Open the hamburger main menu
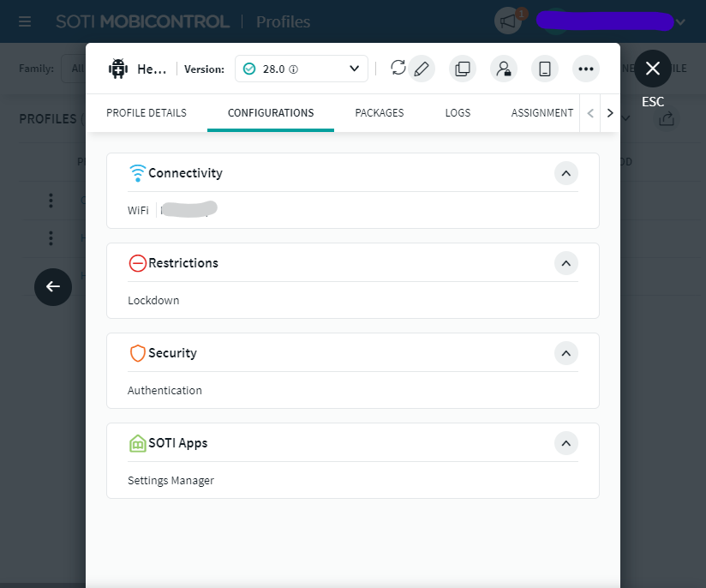This screenshot has height=588, width=706. coord(26,21)
